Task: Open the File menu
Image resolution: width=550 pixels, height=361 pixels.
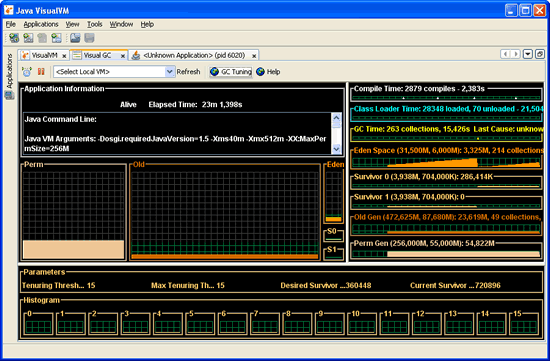Action: click(x=11, y=24)
